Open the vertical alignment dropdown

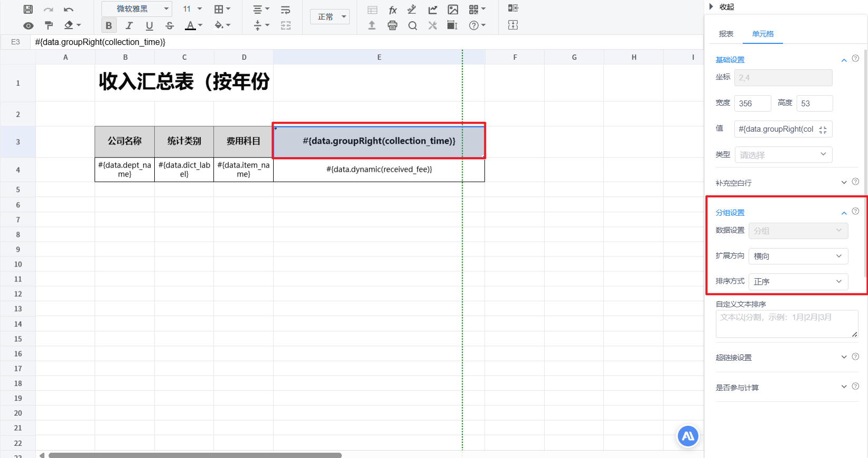(x=261, y=25)
